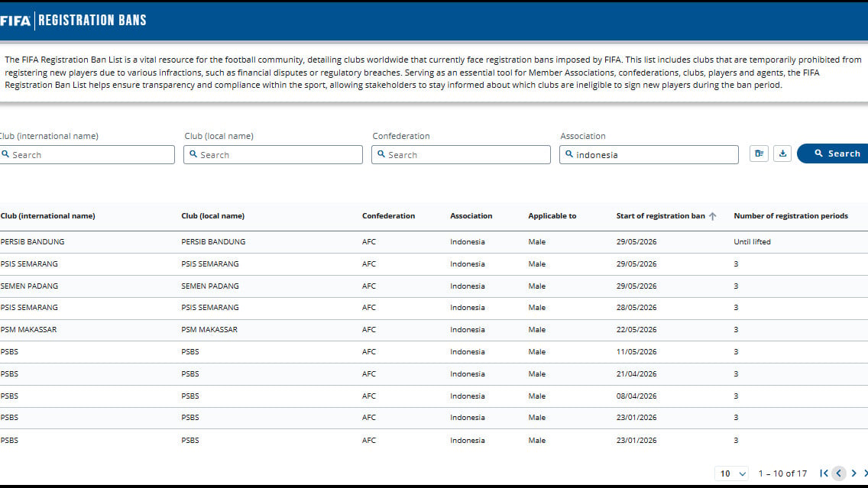This screenshot has width=868, height=488.
Task: Click the 29/05/2026 date in Semen Padang row
Action: coord(636,286)
